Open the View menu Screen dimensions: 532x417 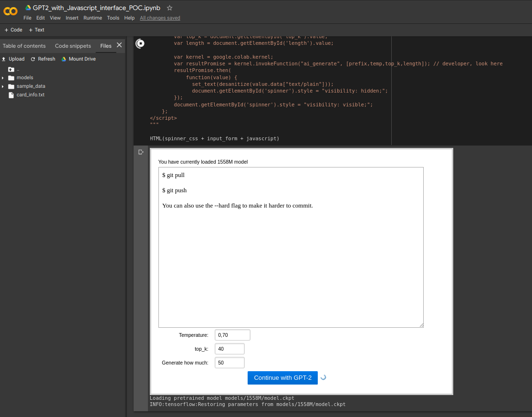pos(55,18)
